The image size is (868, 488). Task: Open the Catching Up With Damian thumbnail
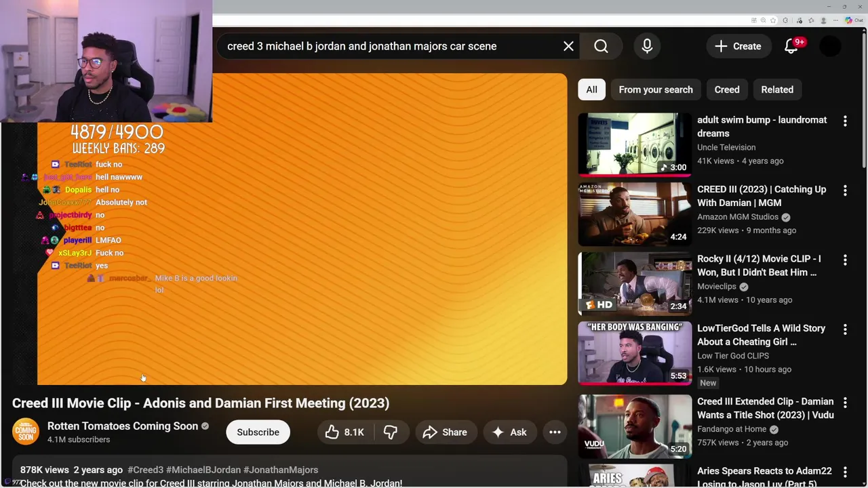coord(635,213)
